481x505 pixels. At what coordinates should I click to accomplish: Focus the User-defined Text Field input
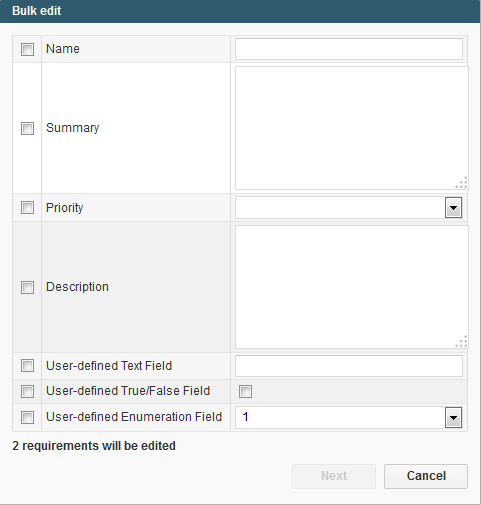(x=349, y=366)
